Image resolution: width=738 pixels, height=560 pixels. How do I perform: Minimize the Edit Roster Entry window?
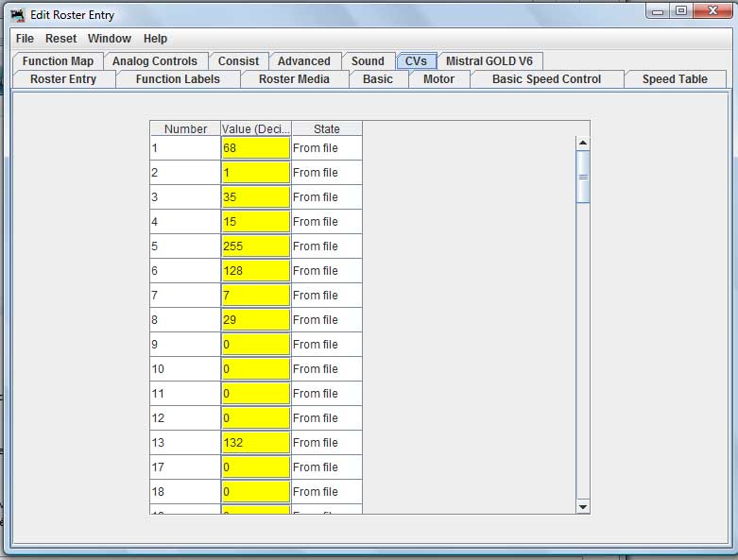click(x=658, y=10)
